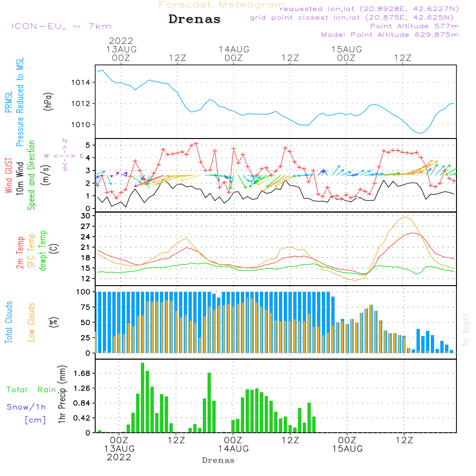
Task: Click the '(m/s)' unit label
Action: coord(46,175)
